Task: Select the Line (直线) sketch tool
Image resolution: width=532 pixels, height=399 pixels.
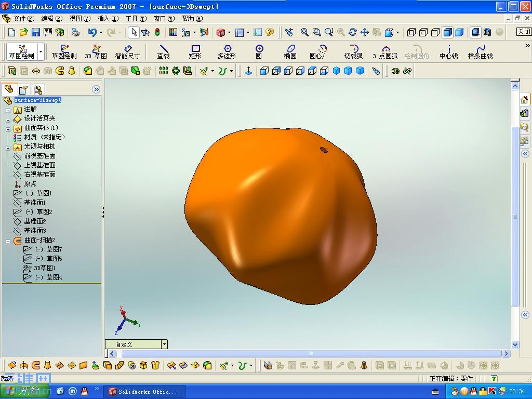Action: pyautogui.click(x=164, y=52)
